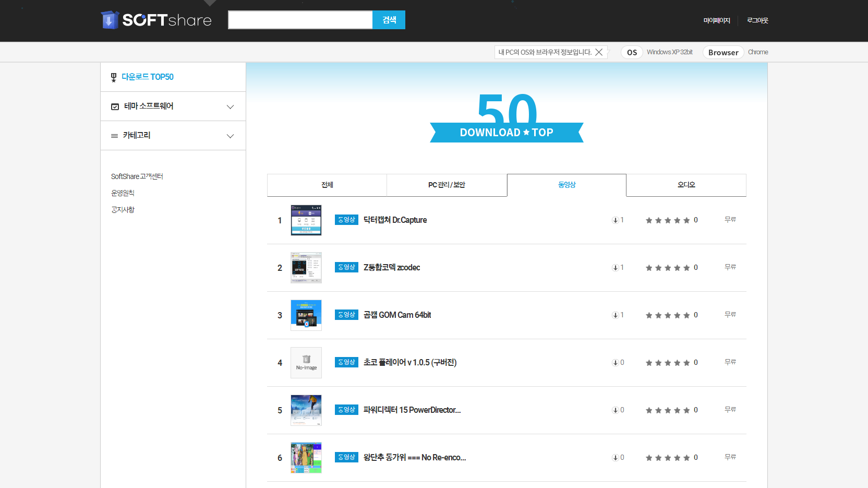Select the download count icon for Dr.Capture

[615, 220]
